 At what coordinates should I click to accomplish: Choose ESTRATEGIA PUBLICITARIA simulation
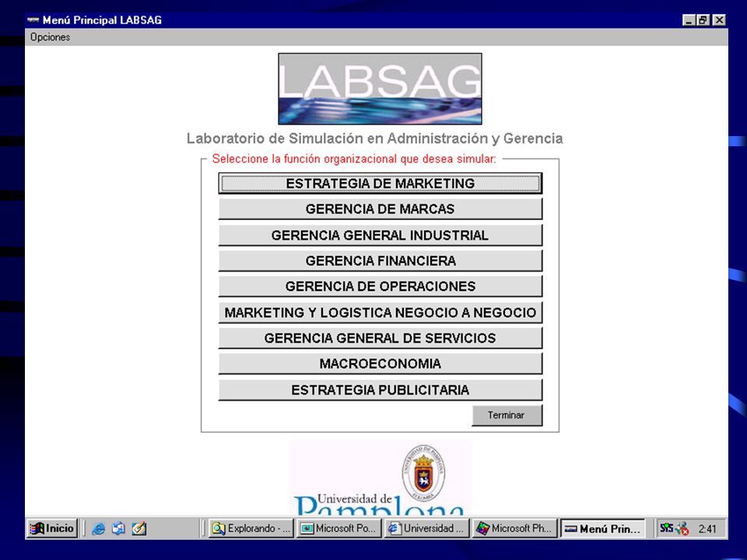pos(381,390)
